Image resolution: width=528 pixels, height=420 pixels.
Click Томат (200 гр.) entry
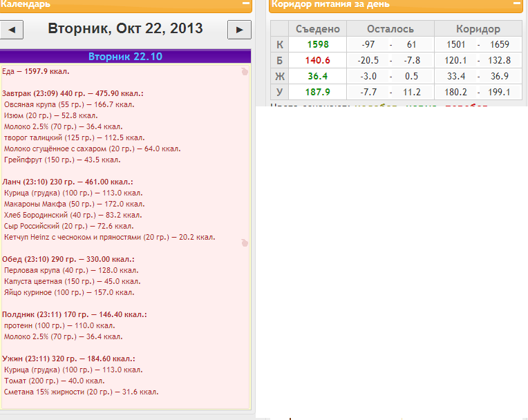pos(54,381)
